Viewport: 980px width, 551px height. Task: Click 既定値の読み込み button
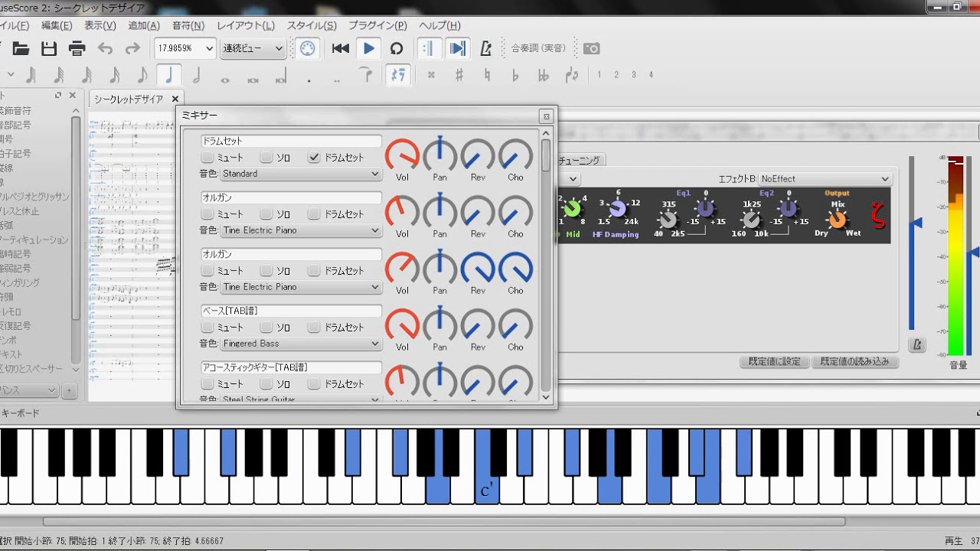[x=854, y=361]
